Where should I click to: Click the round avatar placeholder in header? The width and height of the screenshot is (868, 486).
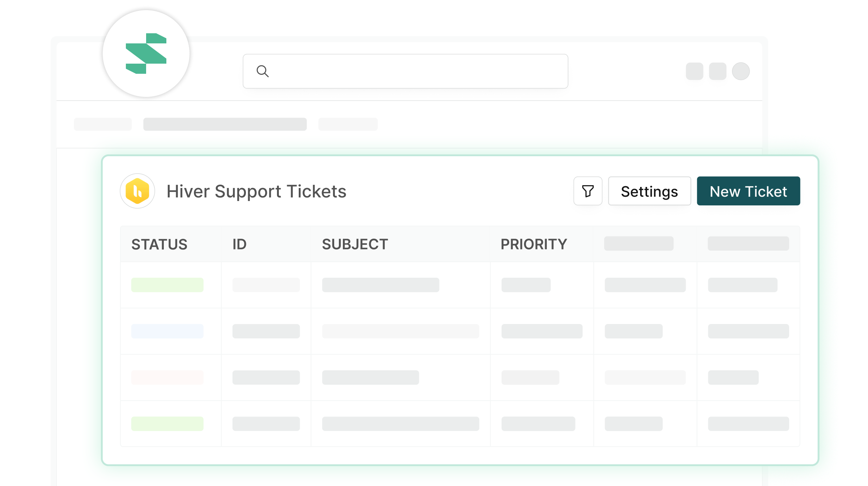pyautogui.click(x=741, y=71)
